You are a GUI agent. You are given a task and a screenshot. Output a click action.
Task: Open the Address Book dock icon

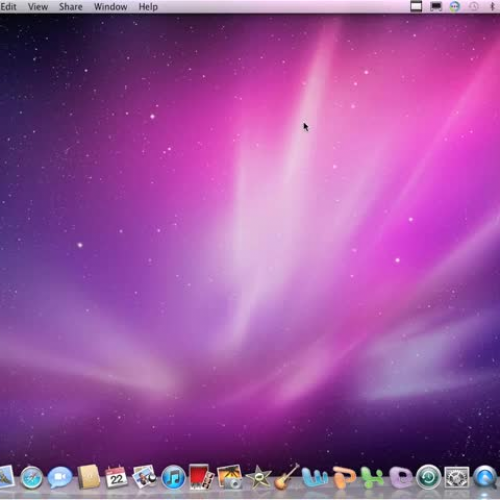tap(89, 477)
